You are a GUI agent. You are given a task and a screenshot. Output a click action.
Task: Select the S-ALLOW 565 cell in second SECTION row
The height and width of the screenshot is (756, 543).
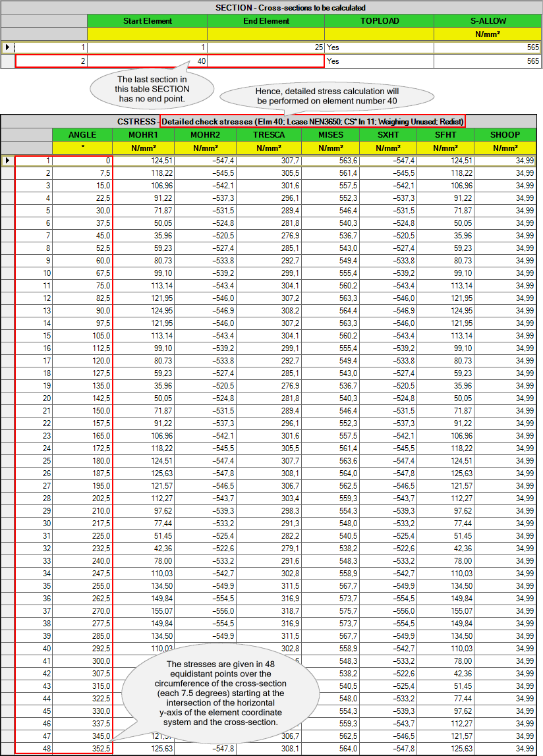488,61
